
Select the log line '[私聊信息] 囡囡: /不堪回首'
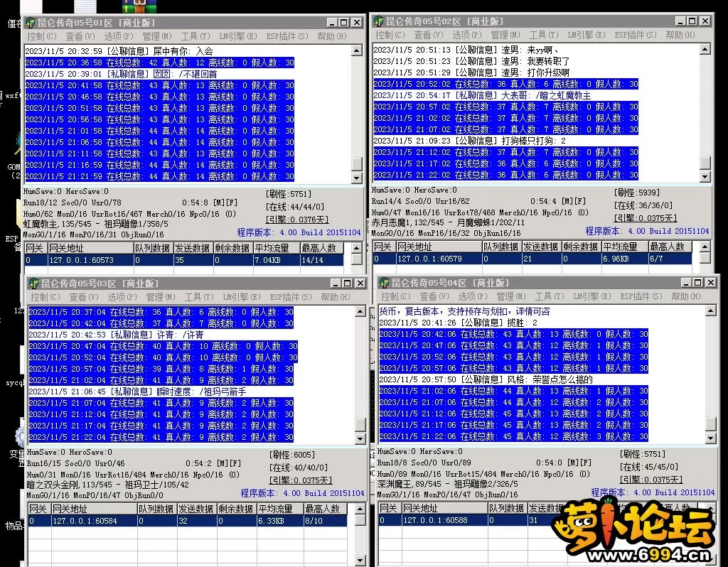pyautogui.click(x=121, y=74)
